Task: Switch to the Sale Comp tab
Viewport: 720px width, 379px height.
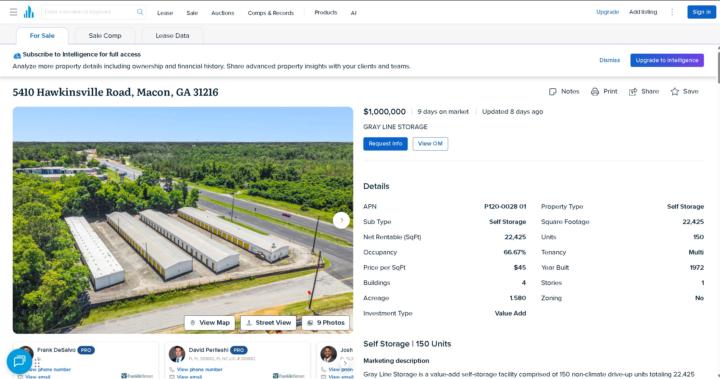Action: [105, 35]
